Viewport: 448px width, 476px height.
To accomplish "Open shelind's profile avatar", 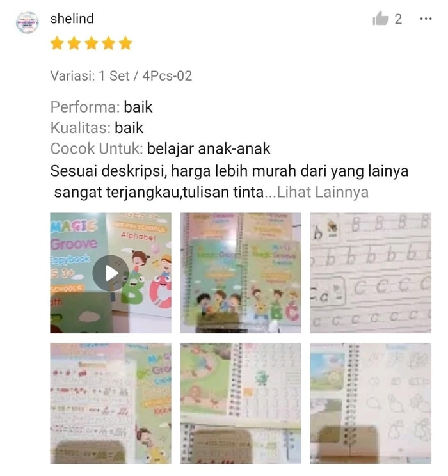I will tap(28, 22).
